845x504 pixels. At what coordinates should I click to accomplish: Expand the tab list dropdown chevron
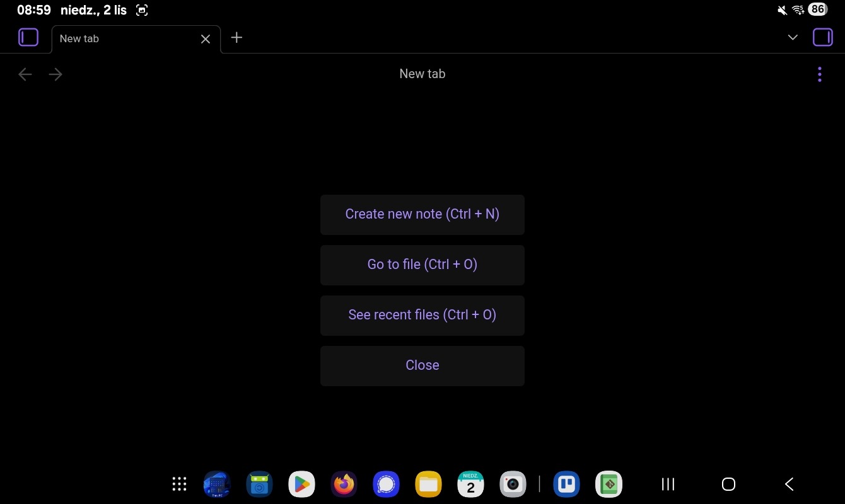click(x=793, y=38)
